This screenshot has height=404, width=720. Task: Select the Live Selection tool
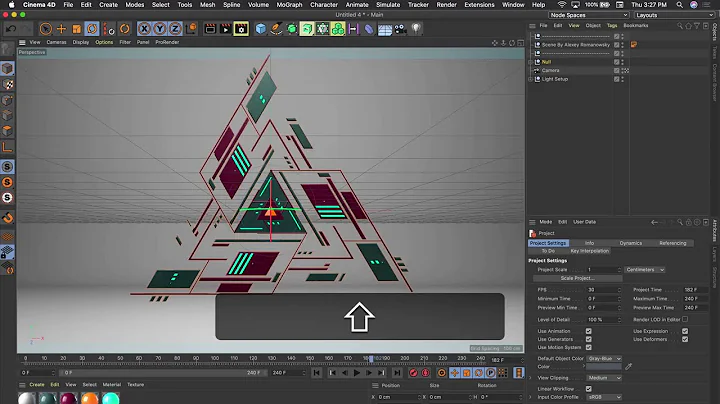[x=45, y=29]
